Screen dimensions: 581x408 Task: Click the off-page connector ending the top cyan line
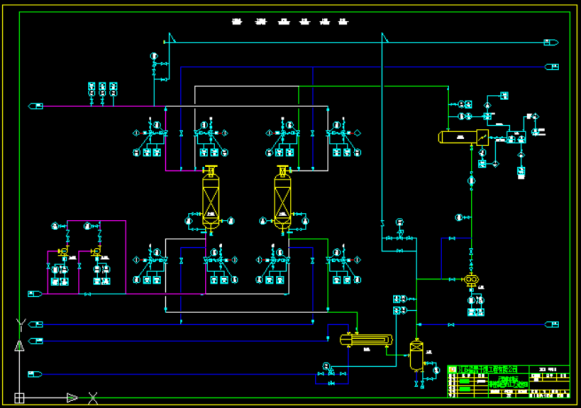[551, 43]
